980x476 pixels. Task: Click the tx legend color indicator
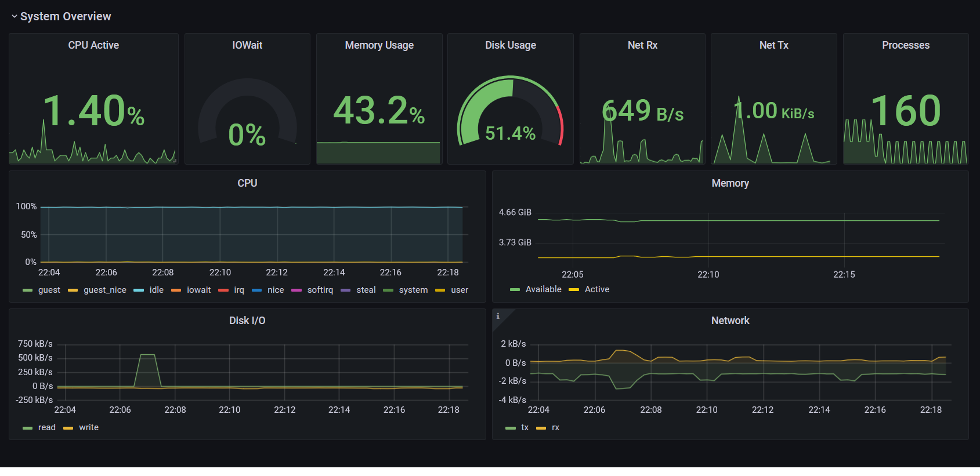click(511, 428)
